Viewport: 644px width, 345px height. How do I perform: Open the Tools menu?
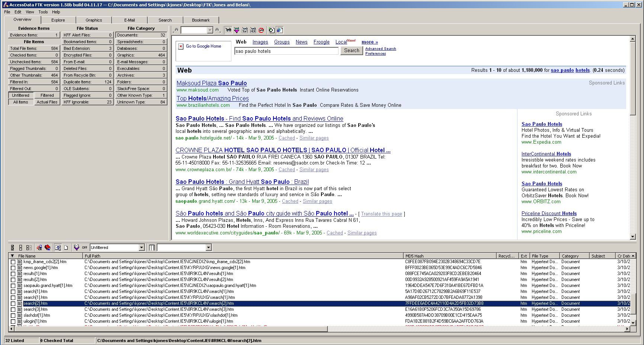coord(43,12)
